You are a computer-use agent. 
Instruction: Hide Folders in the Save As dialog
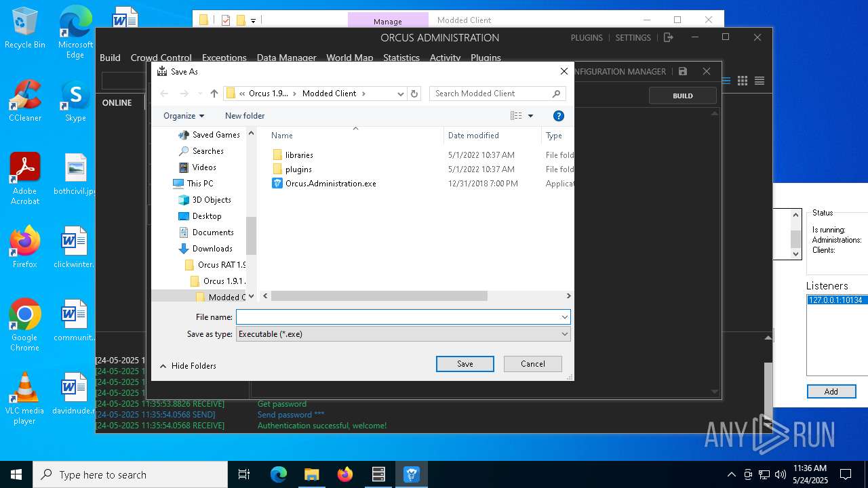188,366
